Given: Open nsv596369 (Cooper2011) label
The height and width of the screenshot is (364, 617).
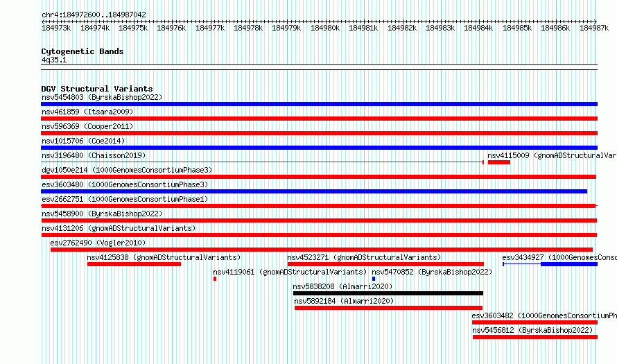Looking at the screenshot, I should (x=87, y=126).
